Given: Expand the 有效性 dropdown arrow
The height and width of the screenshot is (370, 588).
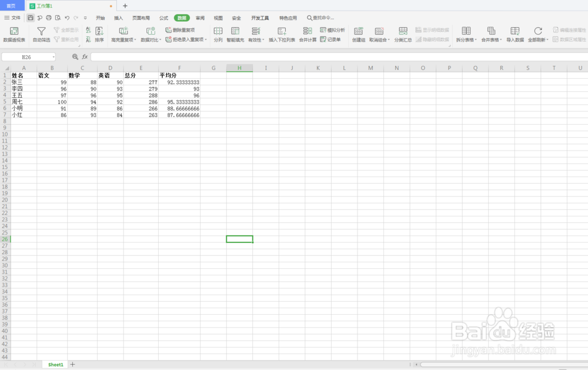Looking at the screenshot, I should click(263, 40).
